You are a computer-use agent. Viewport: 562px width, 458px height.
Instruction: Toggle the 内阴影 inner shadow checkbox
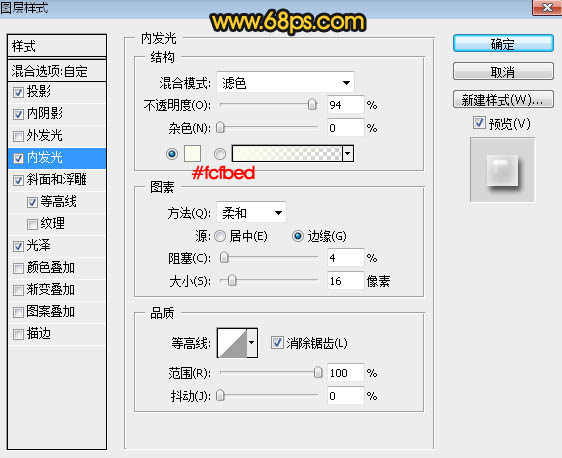click(18, 114)
